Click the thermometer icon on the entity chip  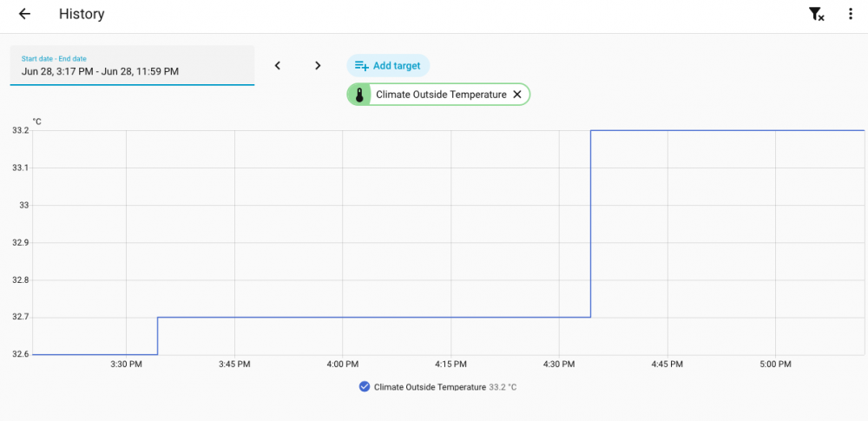[359, 95]
